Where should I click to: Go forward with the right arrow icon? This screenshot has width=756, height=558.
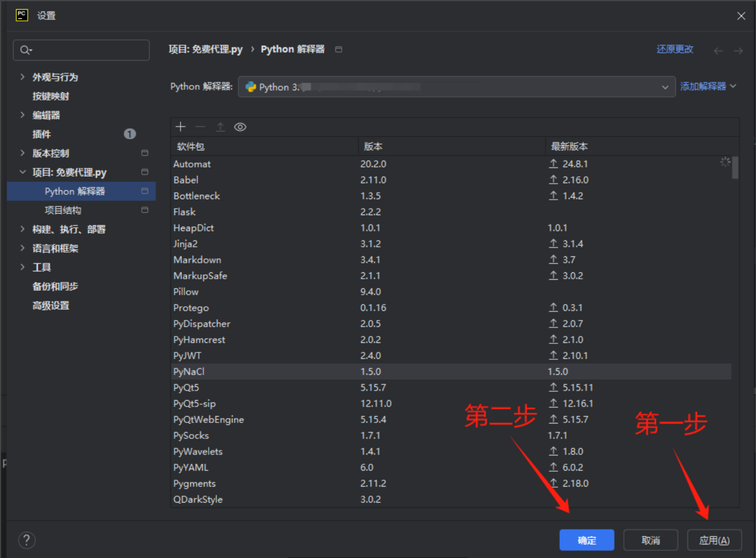pyautogui.click(x=738, y=51)
